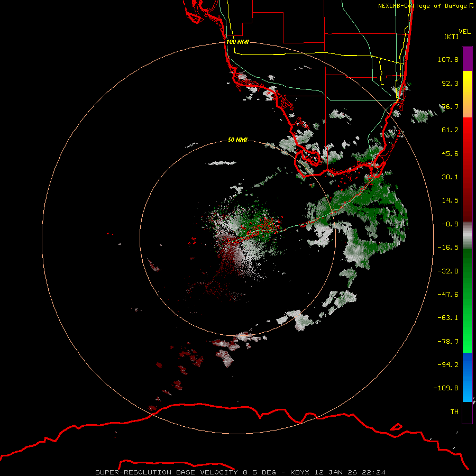Screen dimensions: 476x476
Task: Select the 76.7 legend value
Action: point(450,106)
